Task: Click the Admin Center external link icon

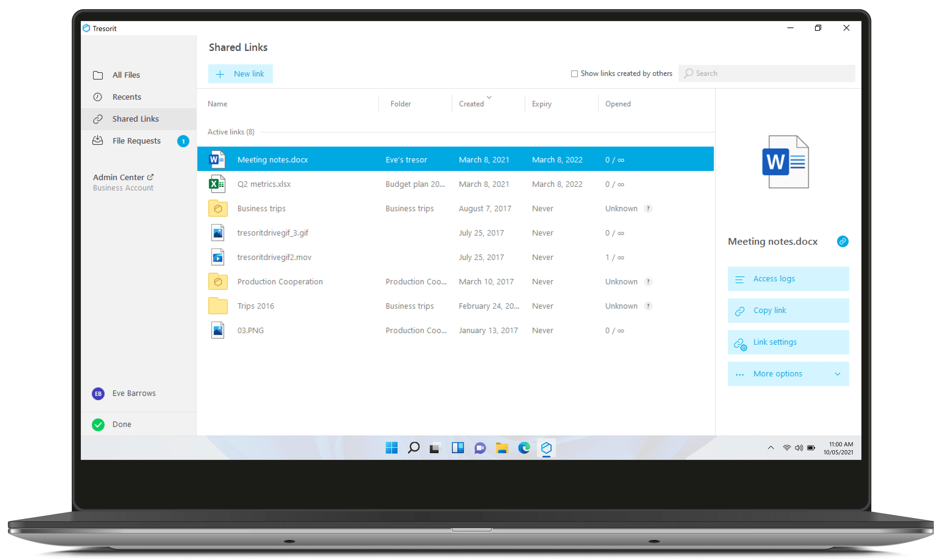Action: coord(150,177)
